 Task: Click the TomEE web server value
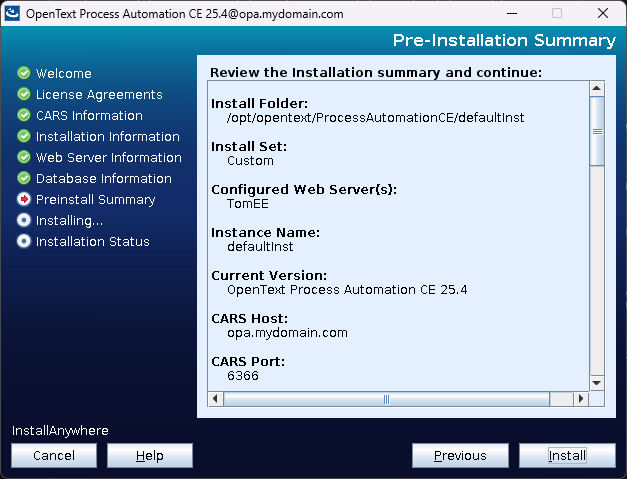coord(248,204)
